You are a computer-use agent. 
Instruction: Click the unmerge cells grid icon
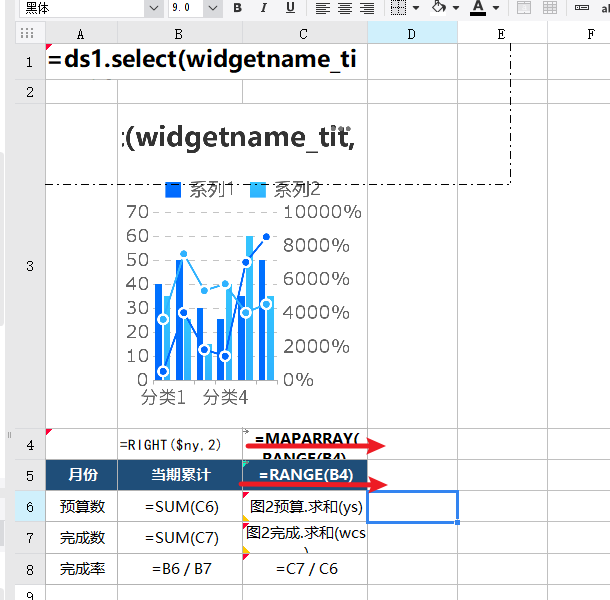point(550,7)
